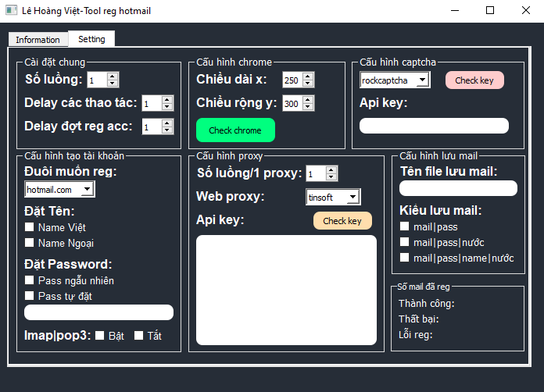This screenshot has width=544, height=392.
Task: Select the Setting tab
Action: (91, 39)
